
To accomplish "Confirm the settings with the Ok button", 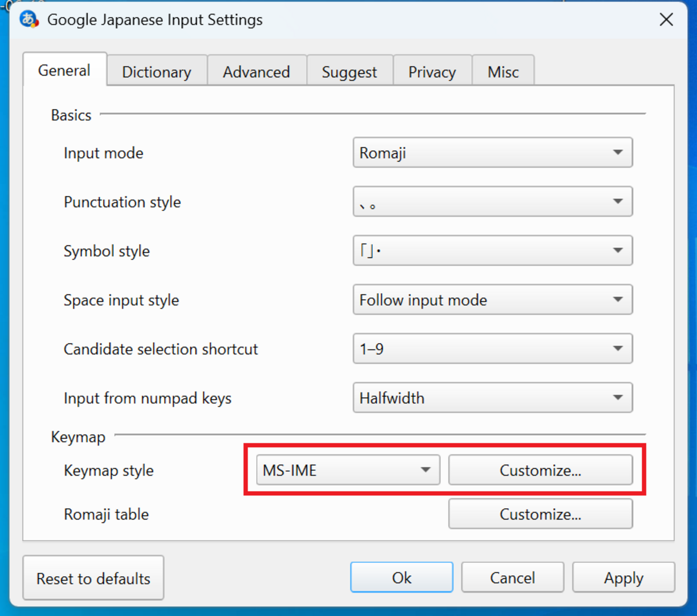I will click(401, 577).
